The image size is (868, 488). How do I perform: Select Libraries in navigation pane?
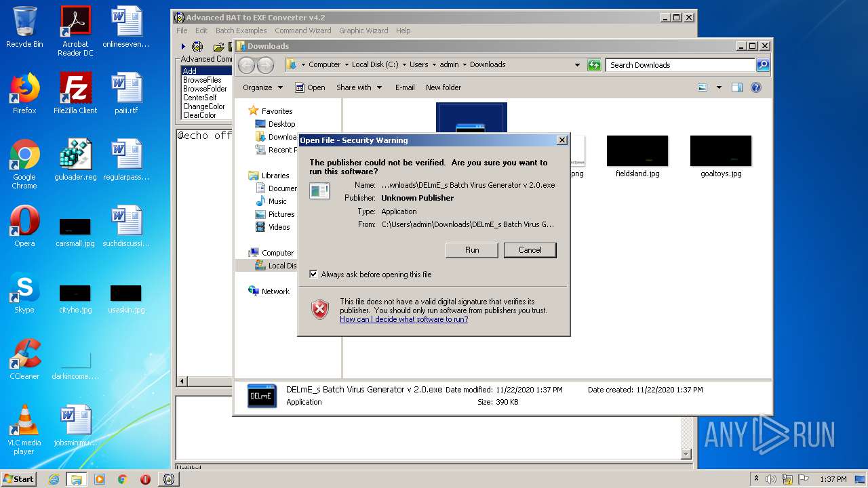click(x=269, y=176)
